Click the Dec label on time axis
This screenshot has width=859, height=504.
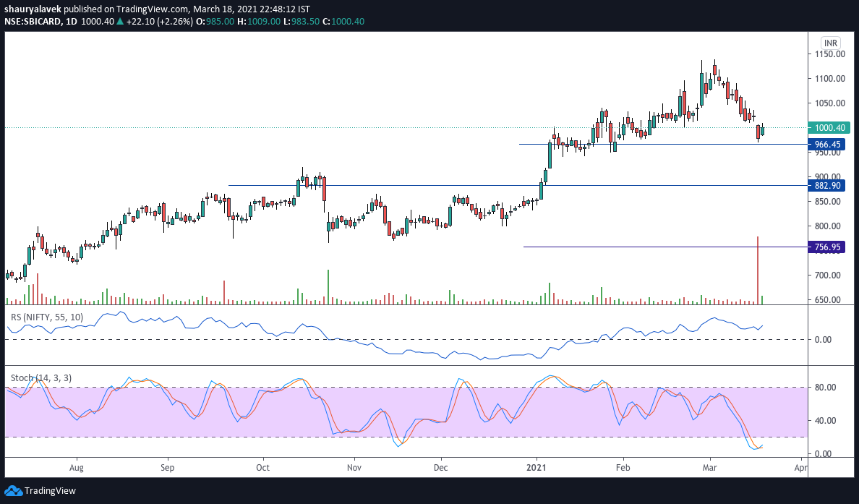coord(440,467)
